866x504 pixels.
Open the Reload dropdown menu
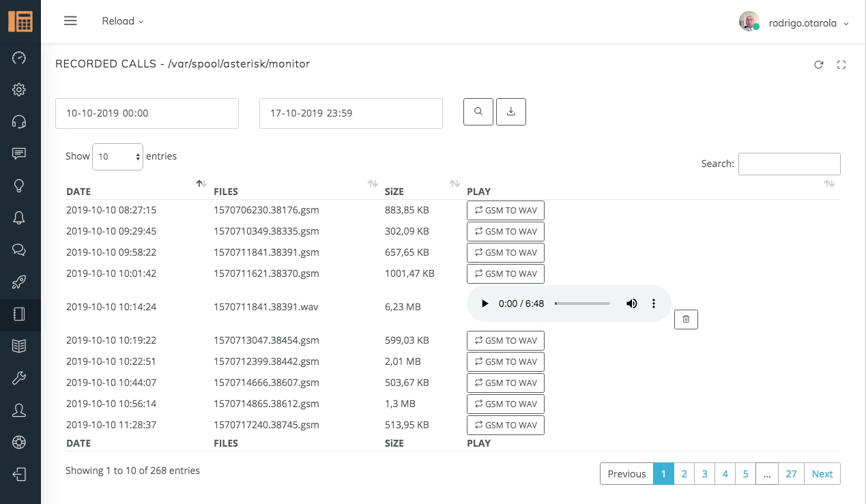123,21
